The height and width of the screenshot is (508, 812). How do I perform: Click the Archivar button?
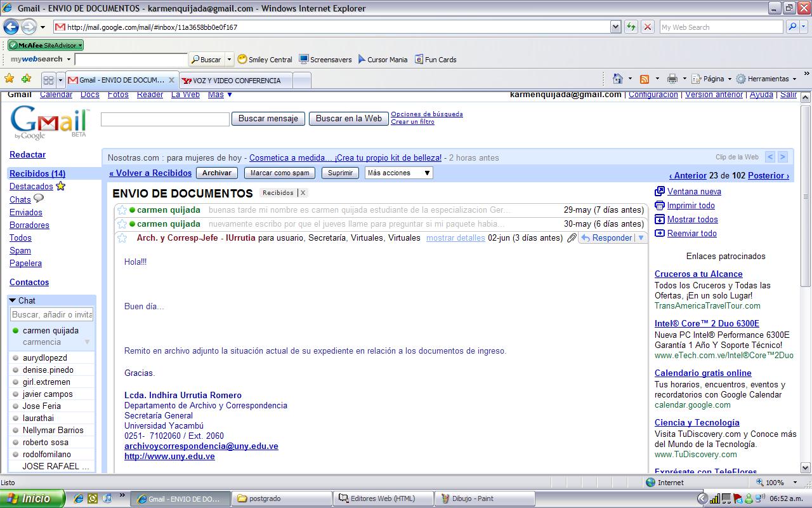click(217, 173)
